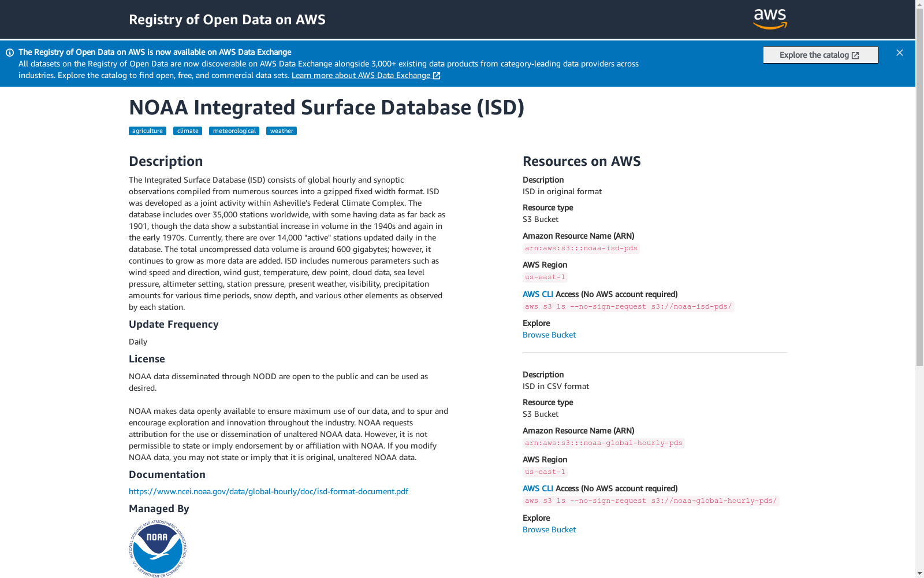Click the page vertical scrollbar thumb
Viewport: 924px width, 578px height.
click(x=920, y=188)
